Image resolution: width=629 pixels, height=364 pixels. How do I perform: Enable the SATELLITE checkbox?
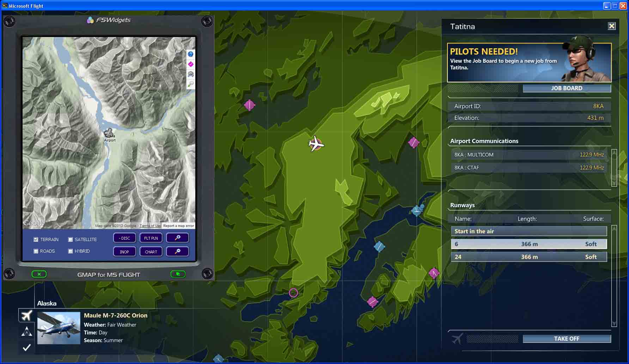pos(70,240)
